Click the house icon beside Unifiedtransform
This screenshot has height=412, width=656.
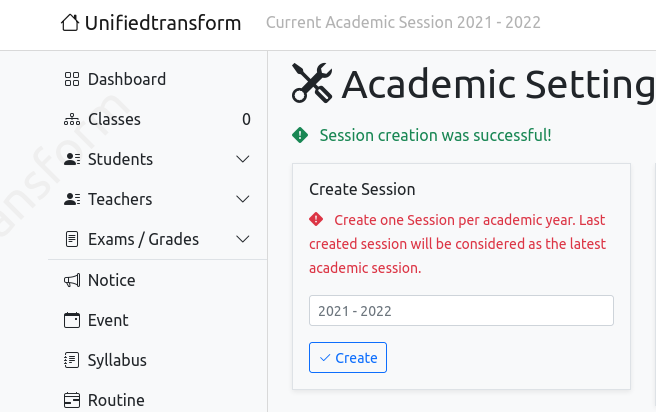(x=70, y=22)
